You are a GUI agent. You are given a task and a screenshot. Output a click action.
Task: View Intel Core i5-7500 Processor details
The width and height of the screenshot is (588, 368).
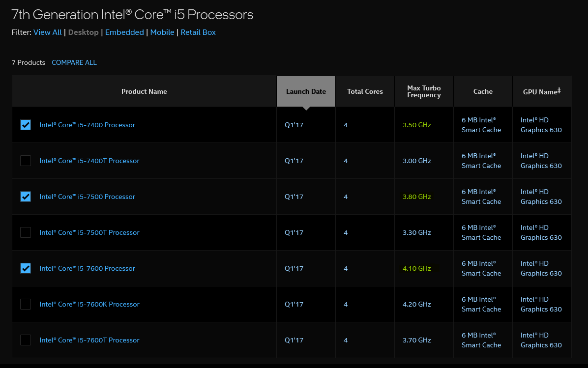point(88,197)
